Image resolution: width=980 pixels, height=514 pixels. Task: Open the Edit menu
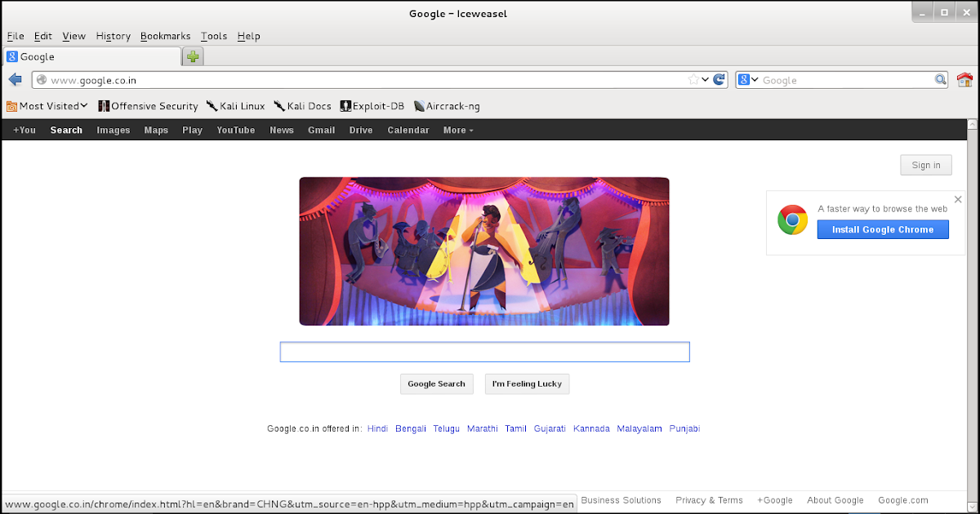[43, 36]
